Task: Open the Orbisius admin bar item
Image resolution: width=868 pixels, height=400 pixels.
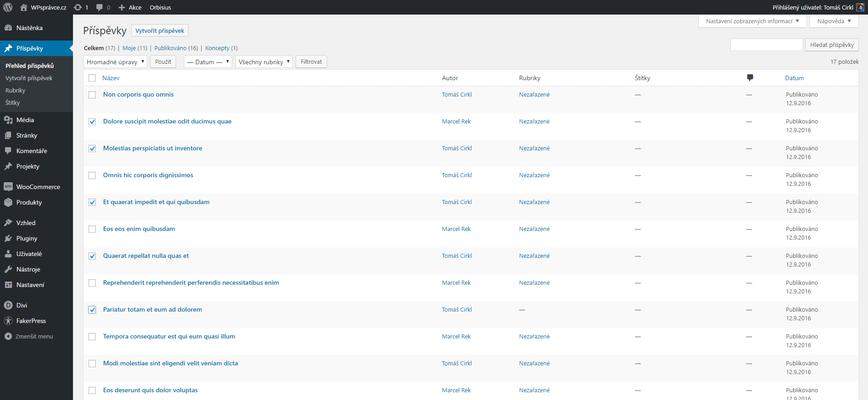Action: tap(161, 7)
